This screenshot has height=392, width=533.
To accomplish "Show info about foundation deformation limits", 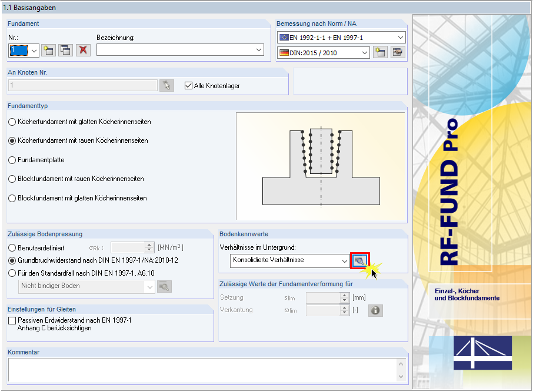I will coord(375,310).
